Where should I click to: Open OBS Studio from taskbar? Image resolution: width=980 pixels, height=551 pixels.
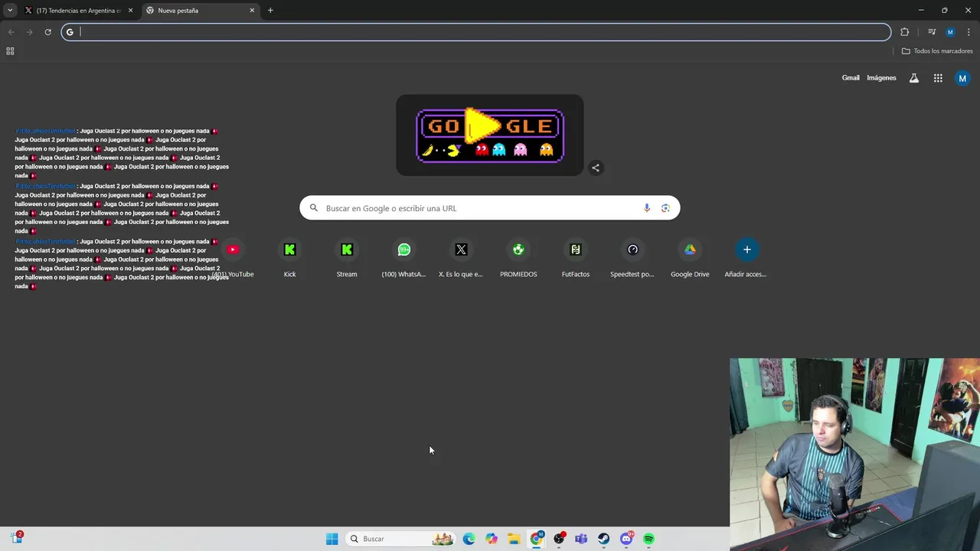[x=559, y=539]
